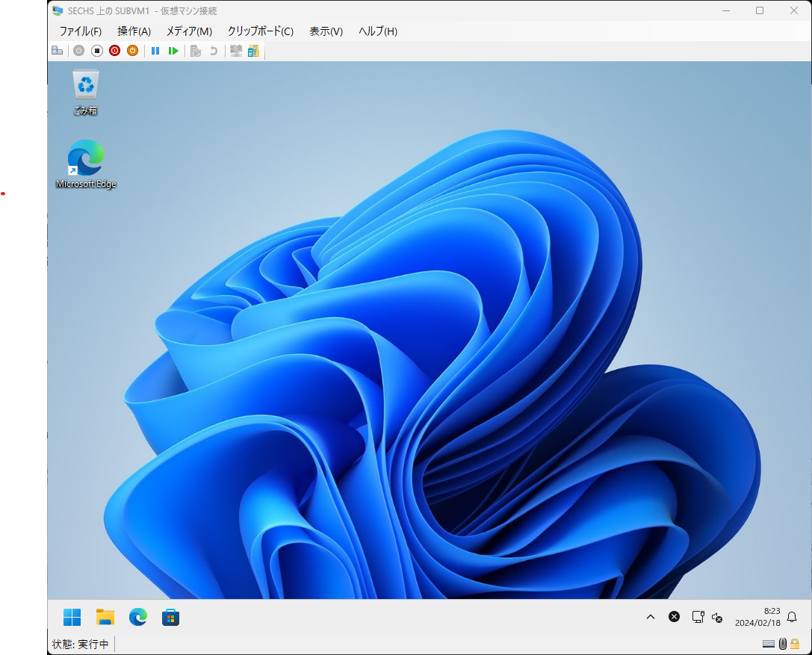812x655 pixels.
Task: Open Microsoft Store from the guest taskbar
Action: (170, 617)
